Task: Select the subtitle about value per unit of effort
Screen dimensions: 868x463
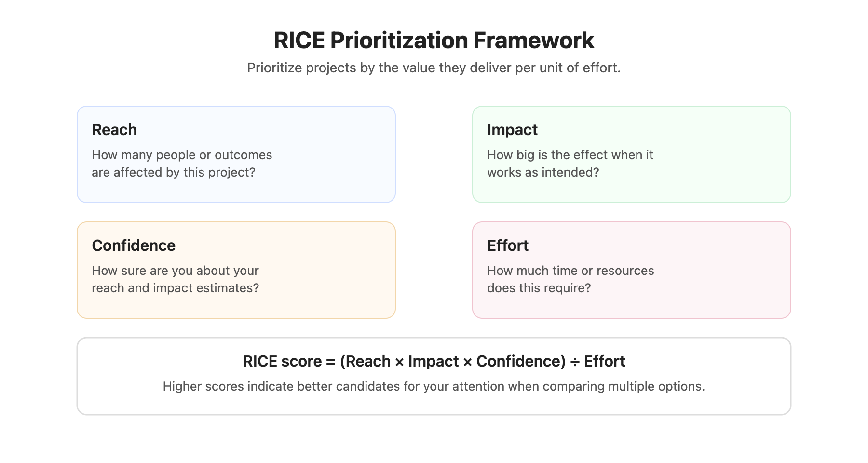Action: pyautogui.click(x=434, y=68)
